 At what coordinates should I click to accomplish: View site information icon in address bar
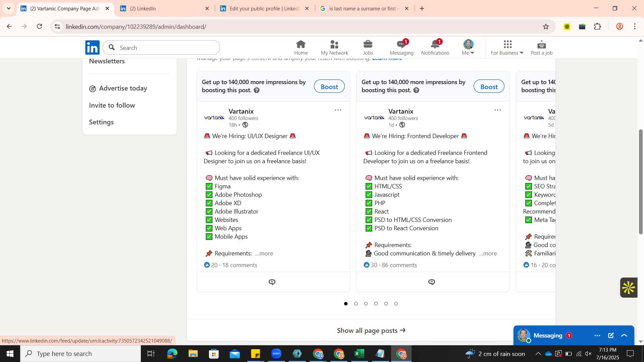click(57, 26)
